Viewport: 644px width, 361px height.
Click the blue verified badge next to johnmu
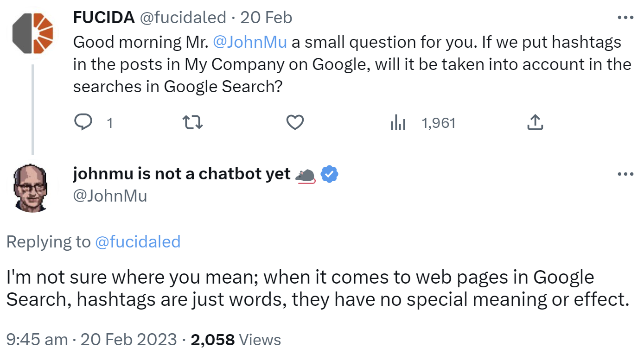click(x=329, y=174)
